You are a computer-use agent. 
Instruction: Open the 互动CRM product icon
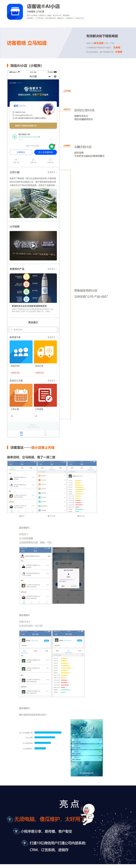[x=21, y=352]
